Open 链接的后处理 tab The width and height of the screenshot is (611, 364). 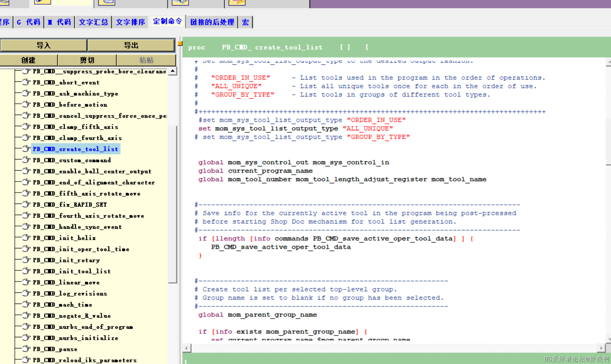pos(212,22)
